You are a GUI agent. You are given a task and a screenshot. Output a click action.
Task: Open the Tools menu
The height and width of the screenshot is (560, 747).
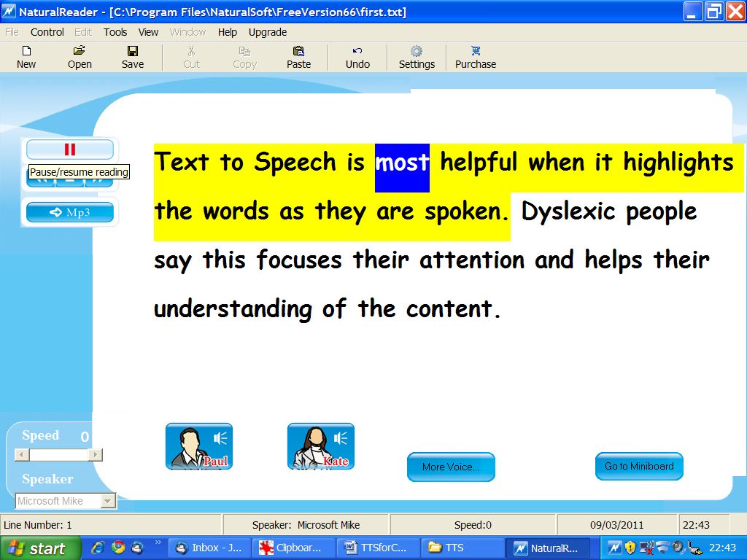coord(115,32)
